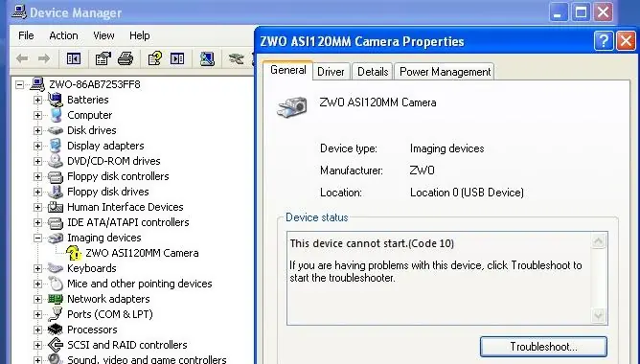Image resolution: width=640 pixels, height=364 pixels.
Task: Click the Properties dialog help question button
Action: tap(604, 41)
